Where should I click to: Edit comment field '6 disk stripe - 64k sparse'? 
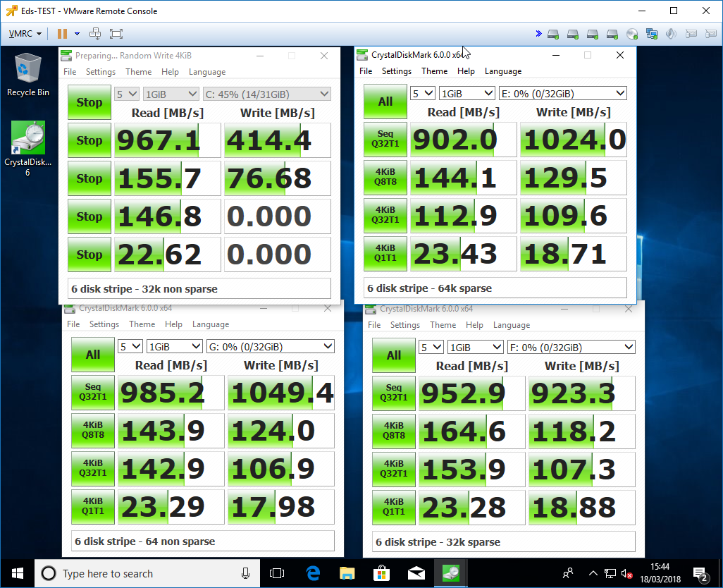pos(495,288)
